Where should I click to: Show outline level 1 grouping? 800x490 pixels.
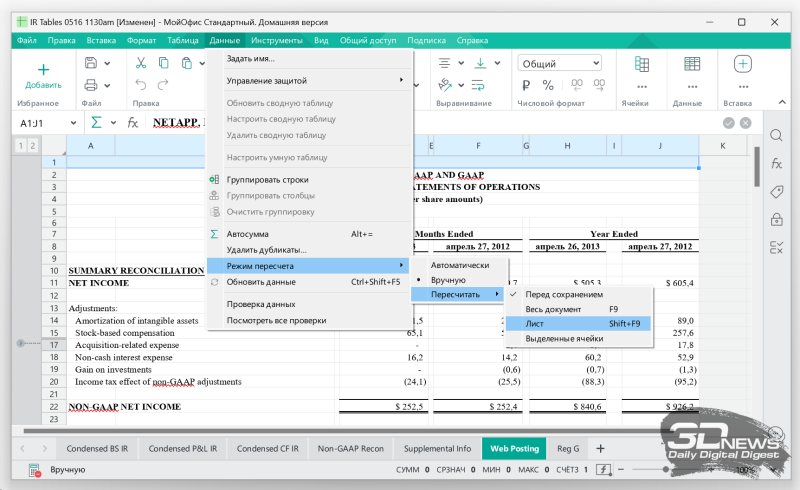point(21,145)
